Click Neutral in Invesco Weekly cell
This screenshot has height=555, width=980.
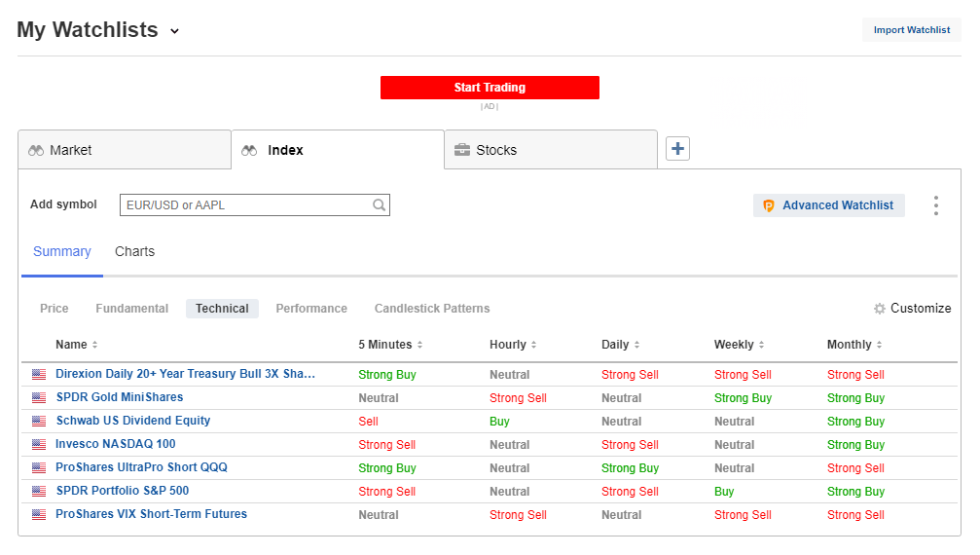point(735,444)
